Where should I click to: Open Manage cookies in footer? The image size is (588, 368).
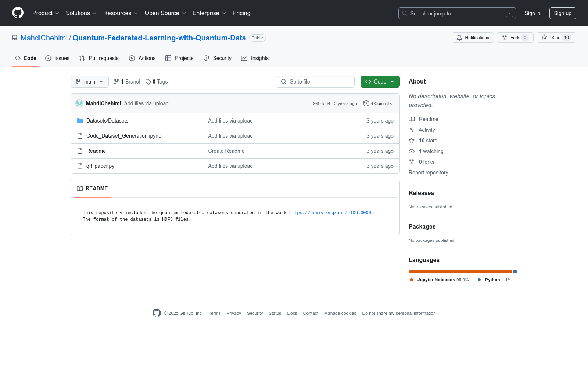point(340,313)
